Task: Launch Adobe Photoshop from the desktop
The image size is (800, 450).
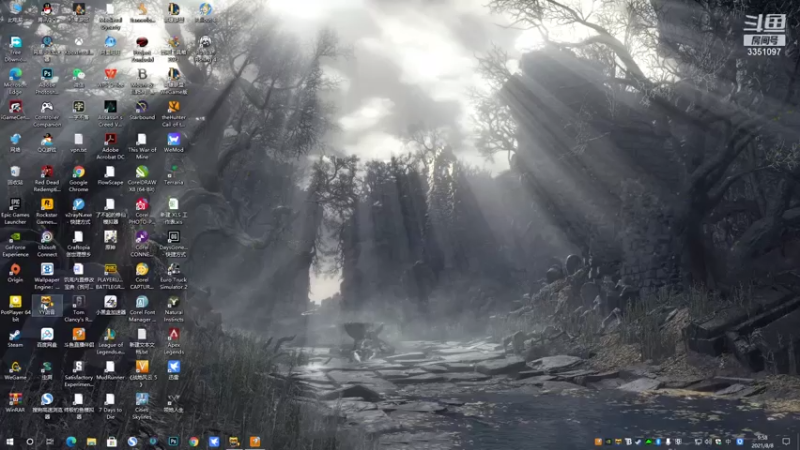Action: pyautogui.click(x=47, y=81)
